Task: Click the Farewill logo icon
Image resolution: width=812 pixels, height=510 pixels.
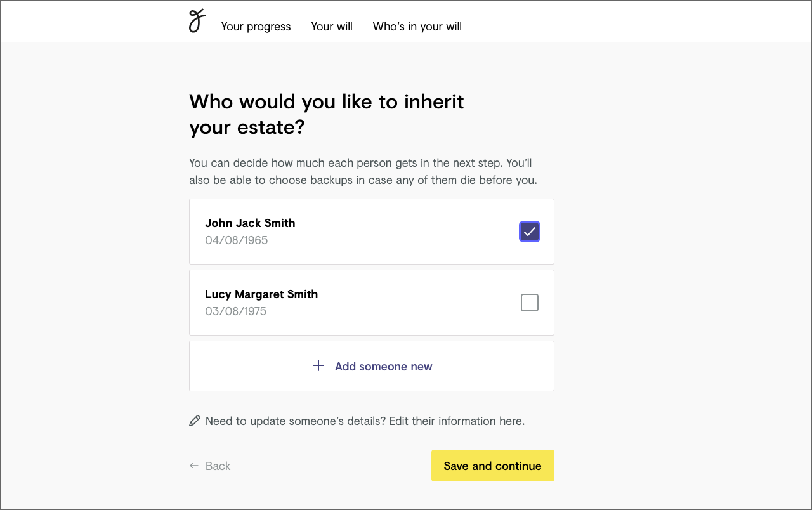Action: click(x=197, y=21)
